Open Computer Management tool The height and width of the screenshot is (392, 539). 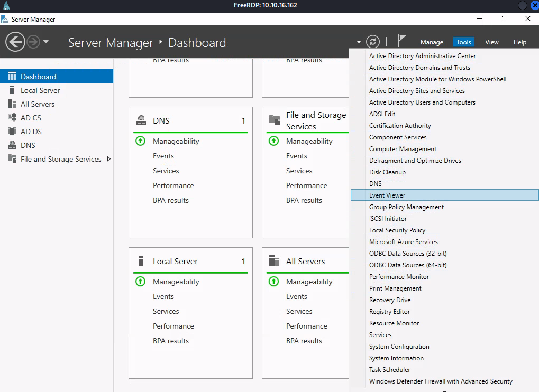coord(445,148)
